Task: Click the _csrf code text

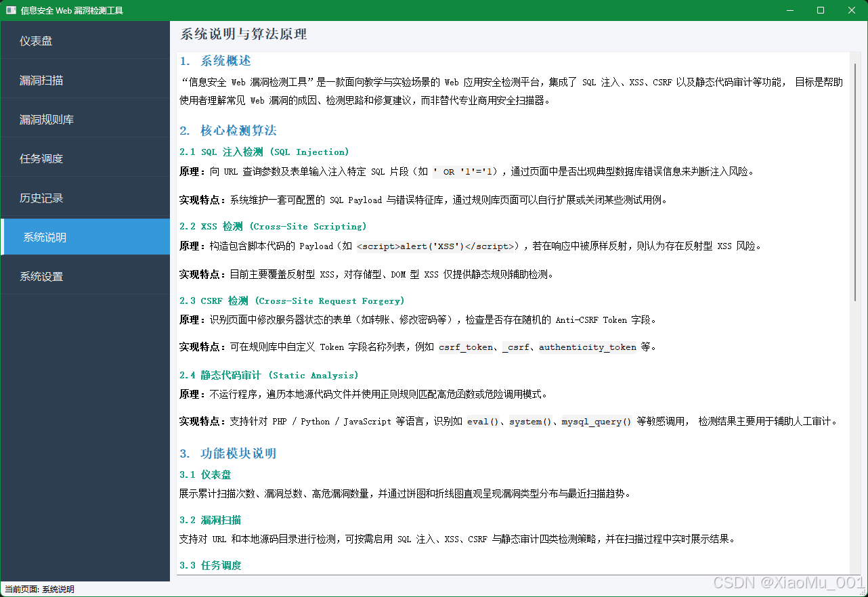Action: pos(516,347)
